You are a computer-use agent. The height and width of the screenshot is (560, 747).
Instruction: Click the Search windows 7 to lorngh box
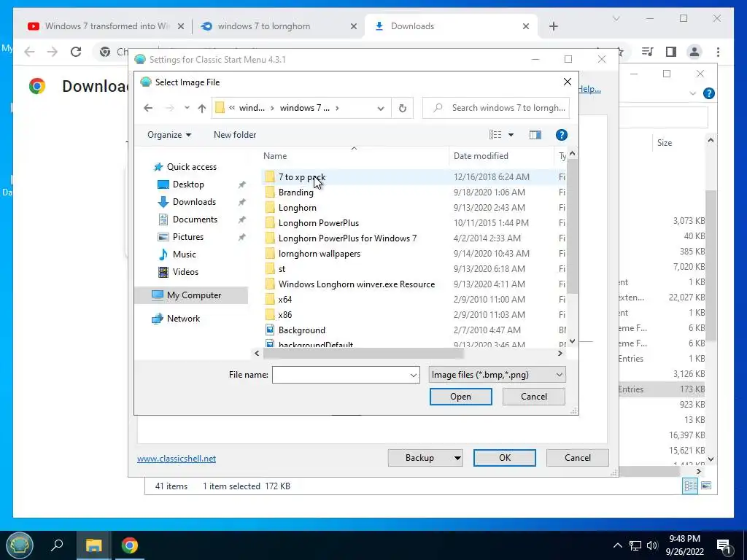pyautogui.click(x=496, y=108)
